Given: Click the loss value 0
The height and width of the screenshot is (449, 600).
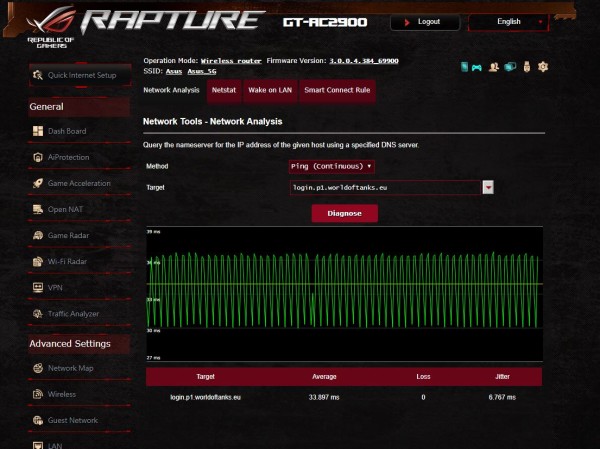Looking at the screenshot, I should [x=423, y=397].
